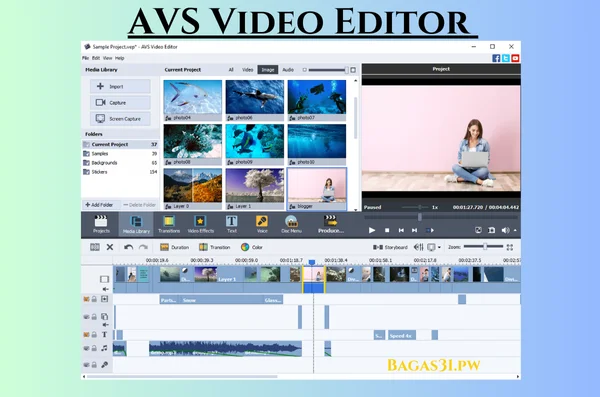Screen dimensions: 600x397
Task: Click the Duration button
Action: click(x=174, y=247)
